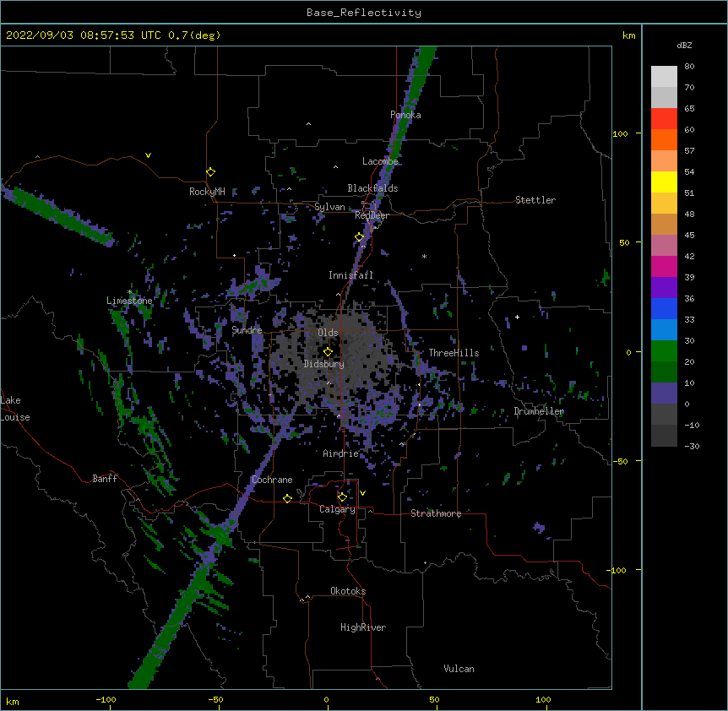Click the Airdrie city label

point(341,453)
